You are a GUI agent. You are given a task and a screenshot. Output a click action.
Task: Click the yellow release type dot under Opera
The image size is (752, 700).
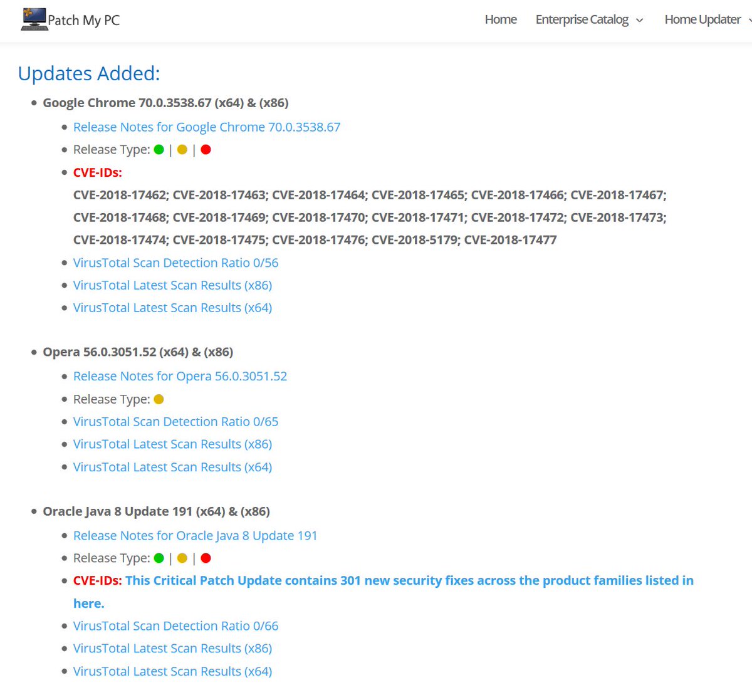tap(159, 399)
